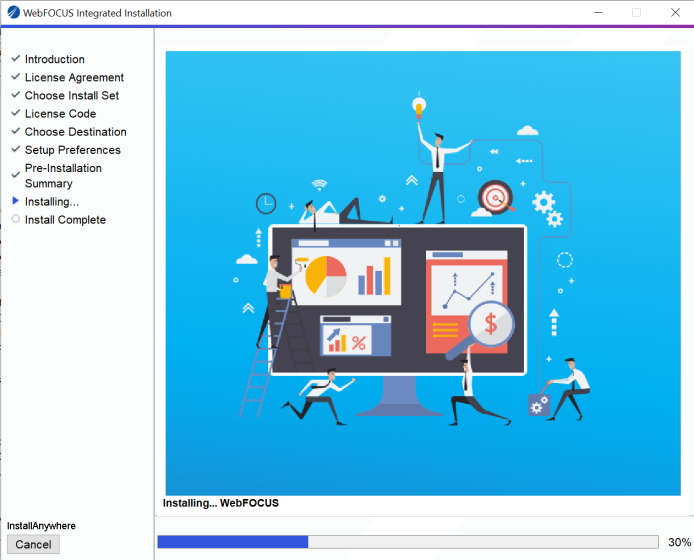Click the checkmark beside Choose Install Set
The width and height of the screenshot is (694, 560).
click(x=15, y=95)
